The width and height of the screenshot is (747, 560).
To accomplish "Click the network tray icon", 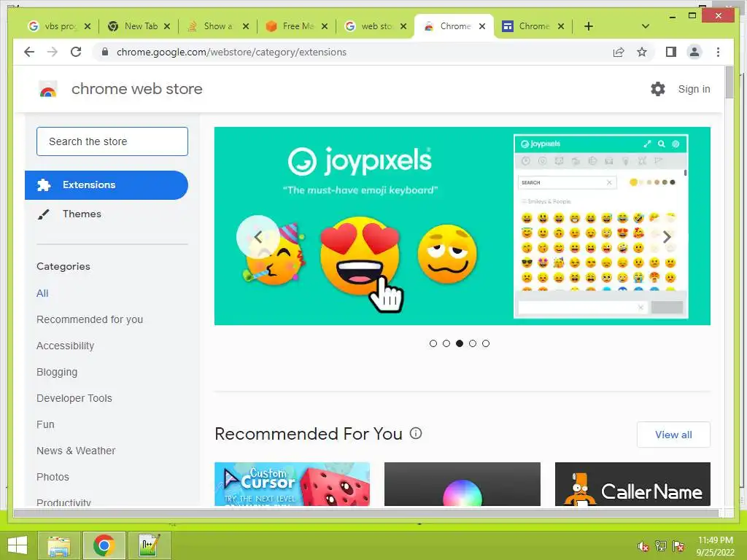I will tap(661, 546).
